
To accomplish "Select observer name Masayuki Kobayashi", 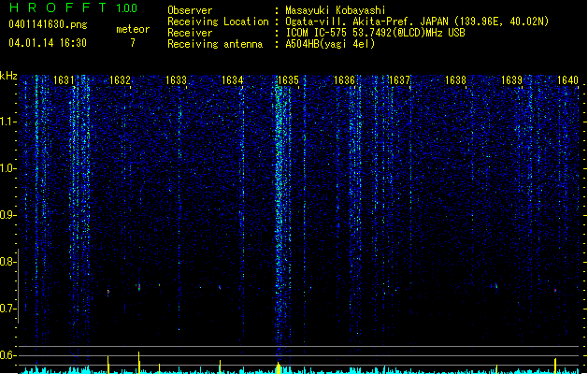I will 336,10.
